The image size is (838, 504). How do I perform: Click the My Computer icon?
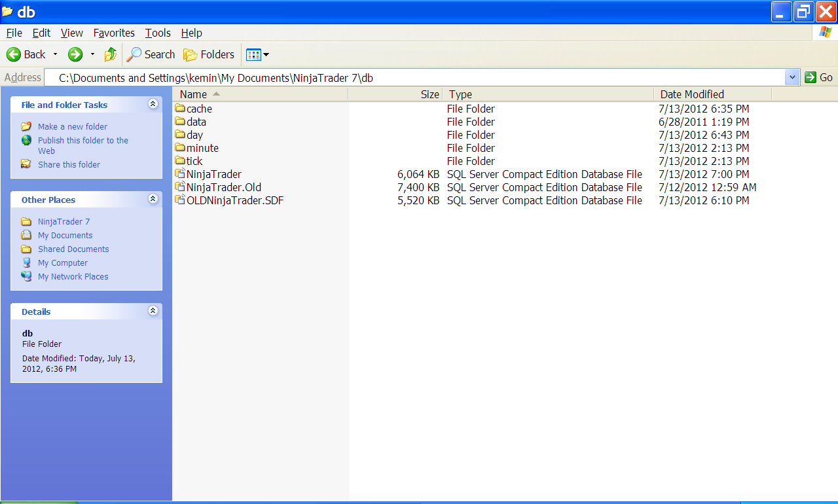click(x=26, y=262)
